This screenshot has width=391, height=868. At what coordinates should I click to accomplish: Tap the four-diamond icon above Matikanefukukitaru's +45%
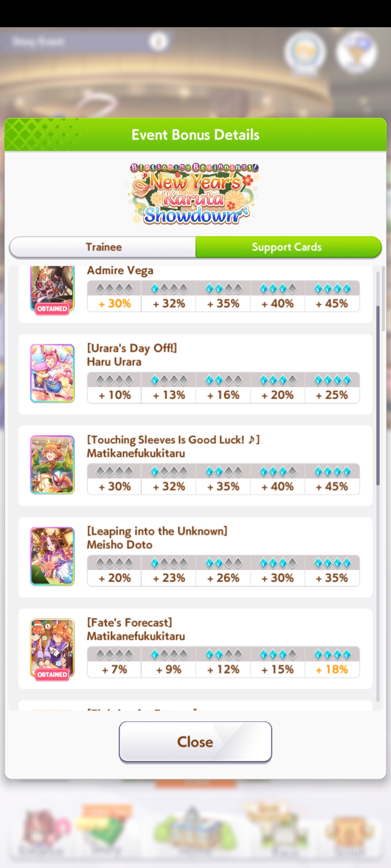332,472
